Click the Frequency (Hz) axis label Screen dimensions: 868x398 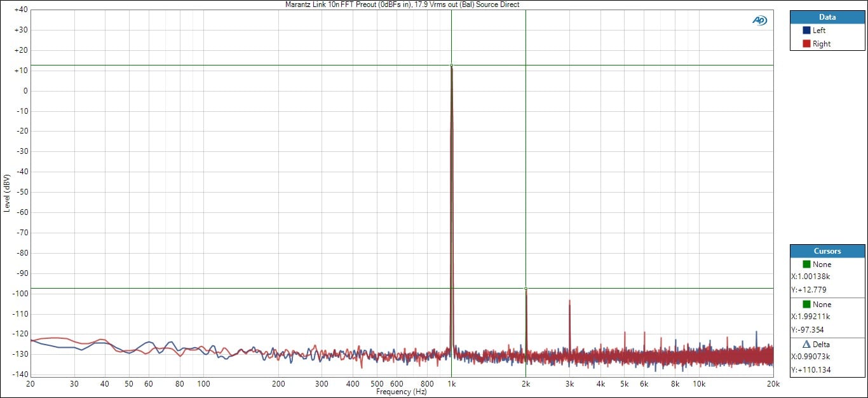pos(402,392)
